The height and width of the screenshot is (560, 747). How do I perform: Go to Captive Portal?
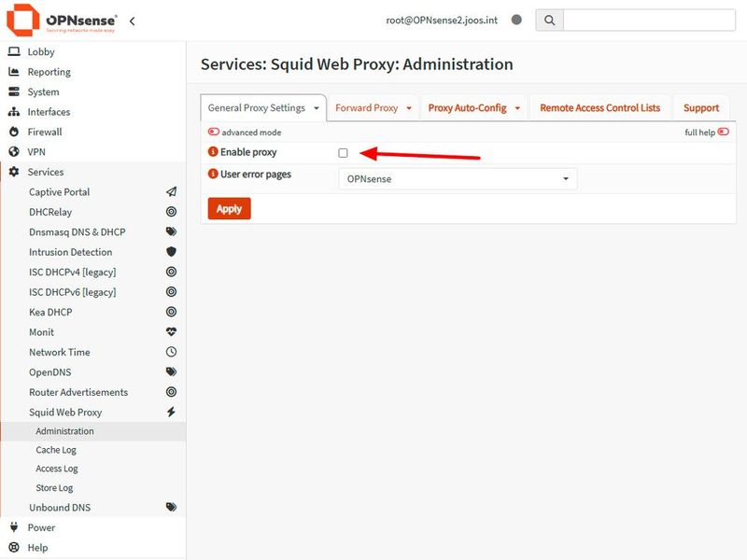pyautogui.click(x=59, y=192)
